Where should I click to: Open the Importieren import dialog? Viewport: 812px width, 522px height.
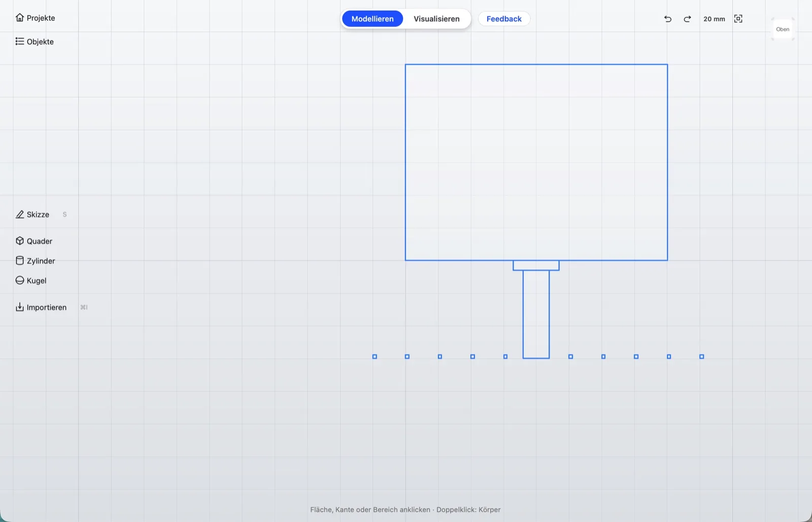coord(41,307)
